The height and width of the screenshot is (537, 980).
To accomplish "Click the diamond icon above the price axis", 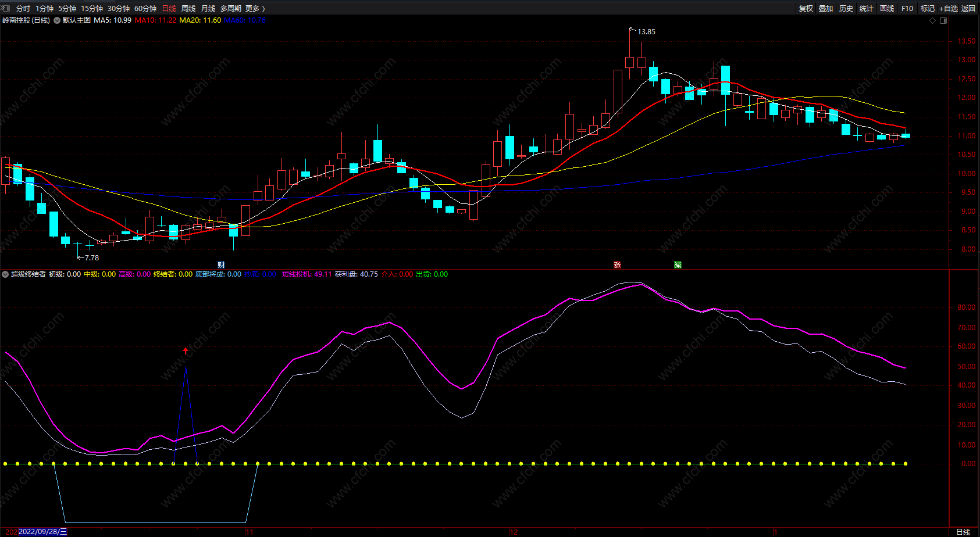I will (x=933, y=20).
